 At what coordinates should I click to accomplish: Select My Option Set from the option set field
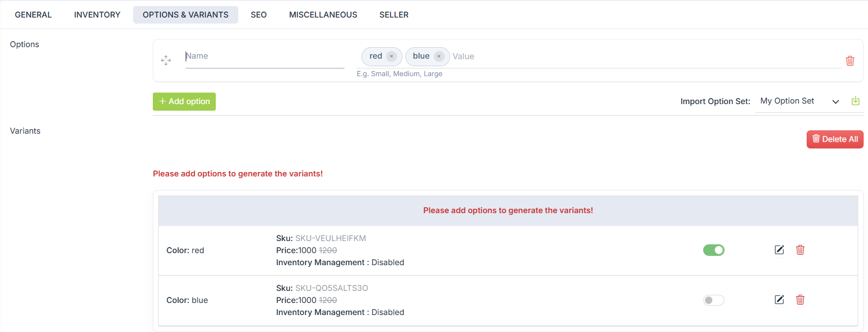(x=787, y=101)
